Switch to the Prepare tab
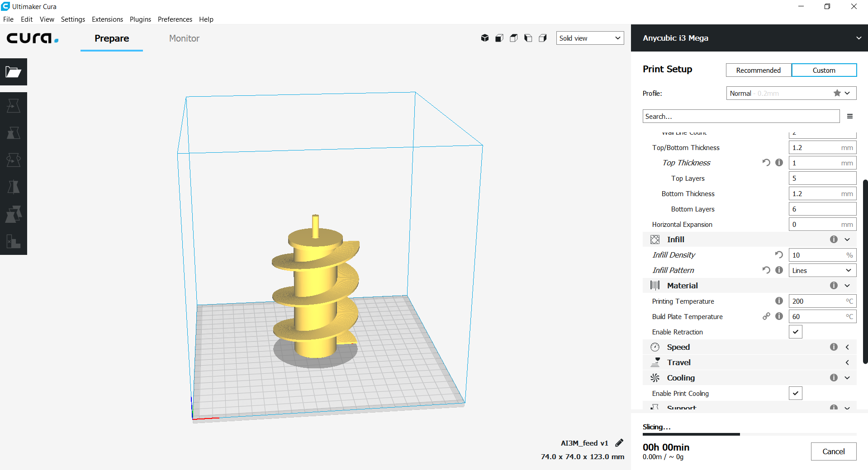The image size is (868, 470). (112, 38)
